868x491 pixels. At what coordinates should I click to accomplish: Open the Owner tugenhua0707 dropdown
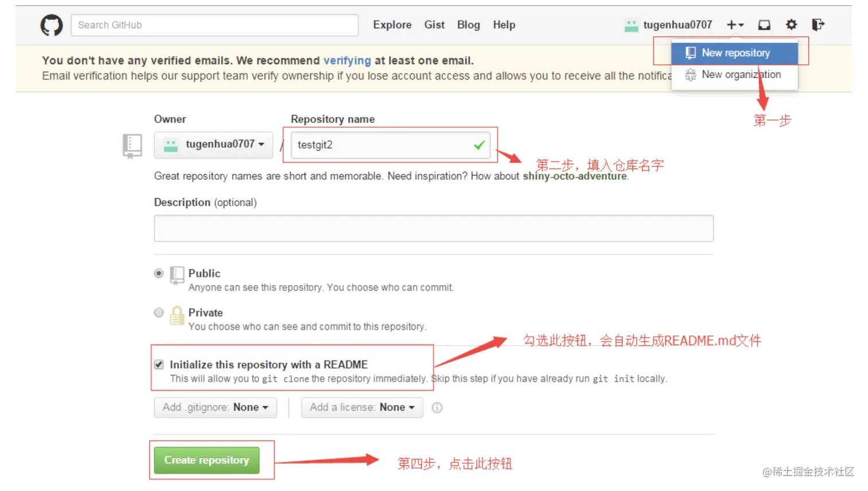214,145
